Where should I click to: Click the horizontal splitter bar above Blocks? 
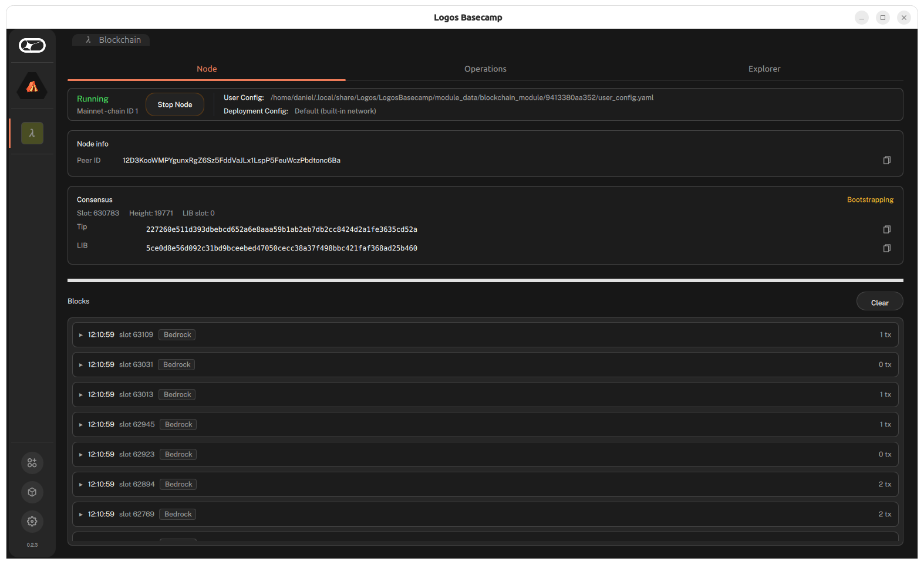pos(485,280)
